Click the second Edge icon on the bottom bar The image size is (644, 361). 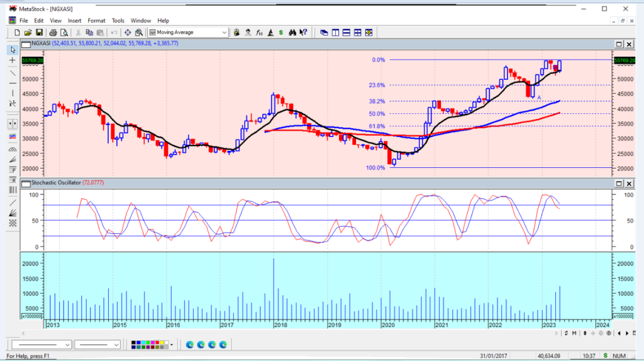click(201, 345)
